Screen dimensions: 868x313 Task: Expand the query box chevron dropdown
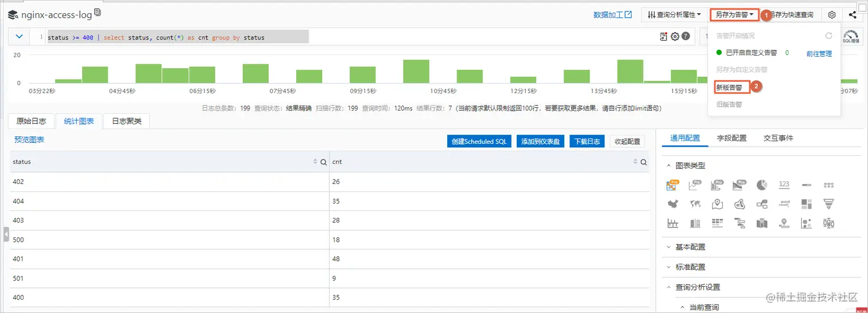point(19,37)
